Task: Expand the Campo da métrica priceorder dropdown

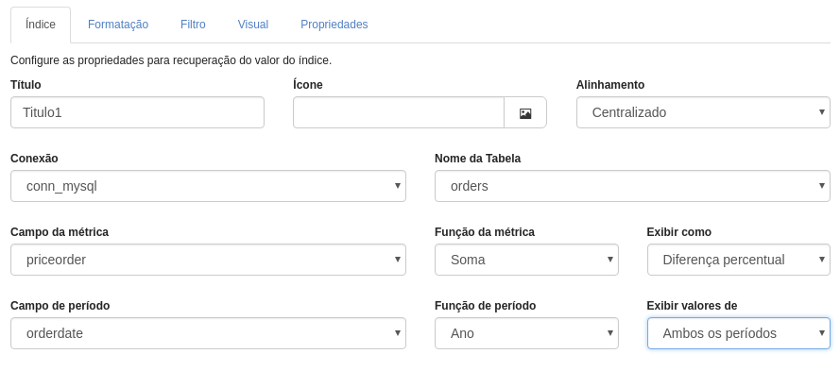Action: [208, 260]
